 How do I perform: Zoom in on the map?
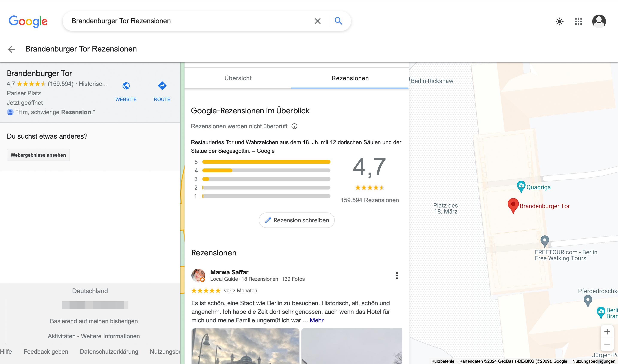607,332
